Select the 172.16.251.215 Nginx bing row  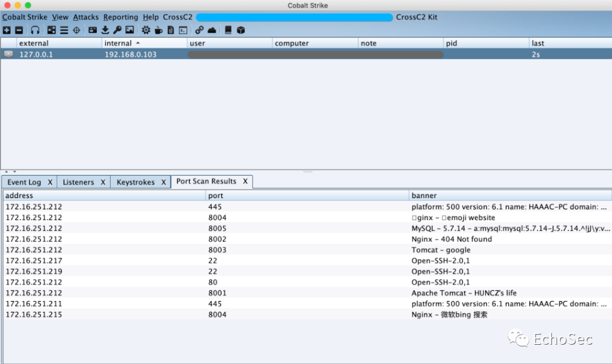pos(308,315)
